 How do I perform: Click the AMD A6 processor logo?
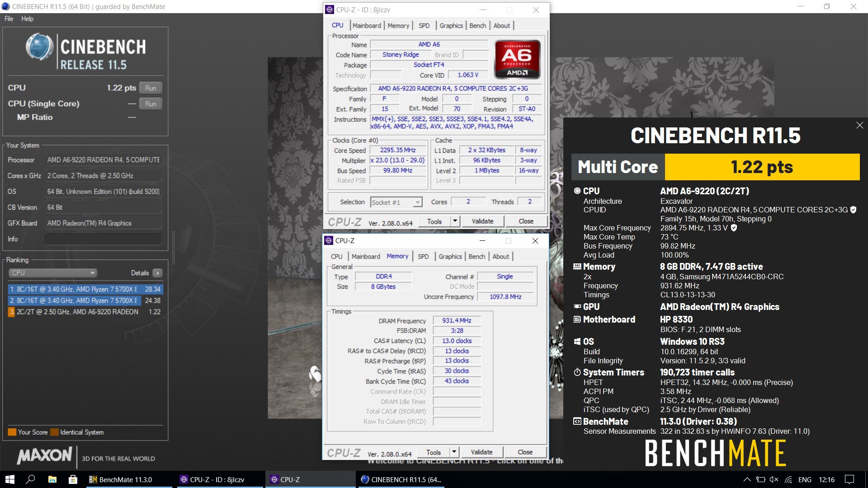pyautogui.click(x=517, y=59)
